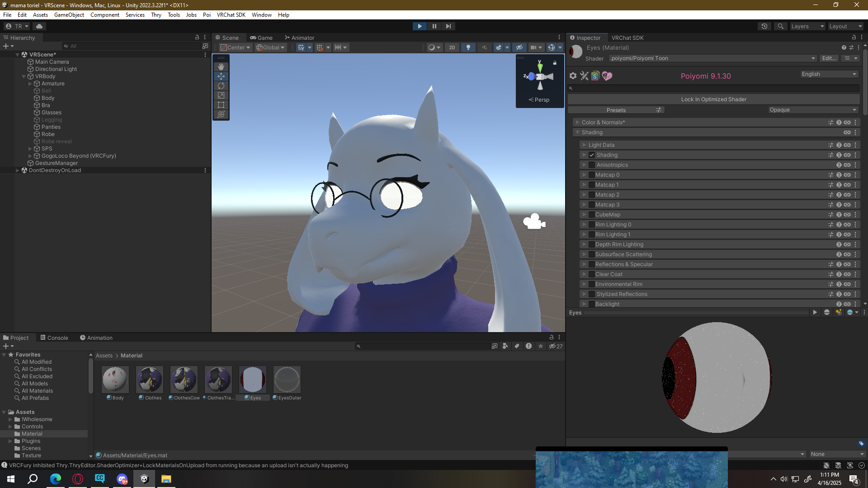Click the Poiyomi tools wrench icon
Image resolution: width=868 pixels, height=488 pixels.
[x=584, y=76]
